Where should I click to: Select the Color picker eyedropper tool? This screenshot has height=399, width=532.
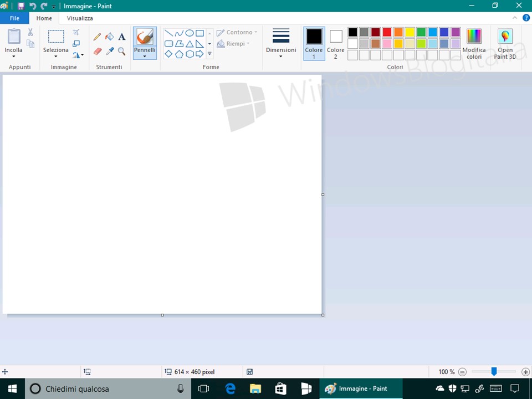110,51
